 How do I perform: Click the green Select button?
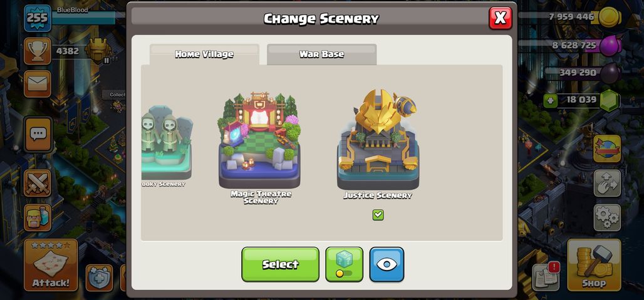(280, 264)
